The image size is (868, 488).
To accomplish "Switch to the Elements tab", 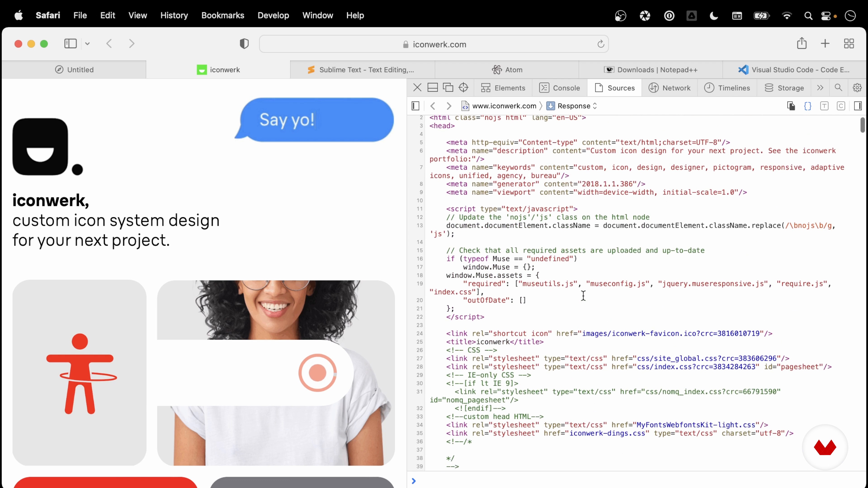I will [x=503, y=88].
